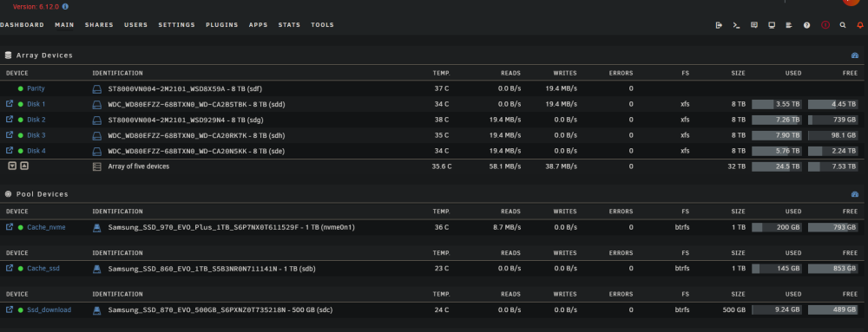Image resolution: width=868 pixels, height=332 pixels.
Task: Click the red circled alert icon
Action: click(x=825, y=25)
